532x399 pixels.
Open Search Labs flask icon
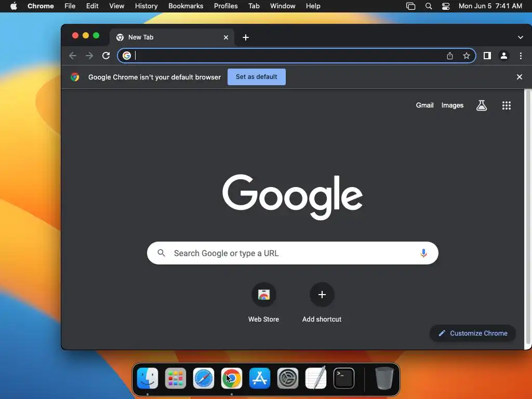tap(482, 105)
